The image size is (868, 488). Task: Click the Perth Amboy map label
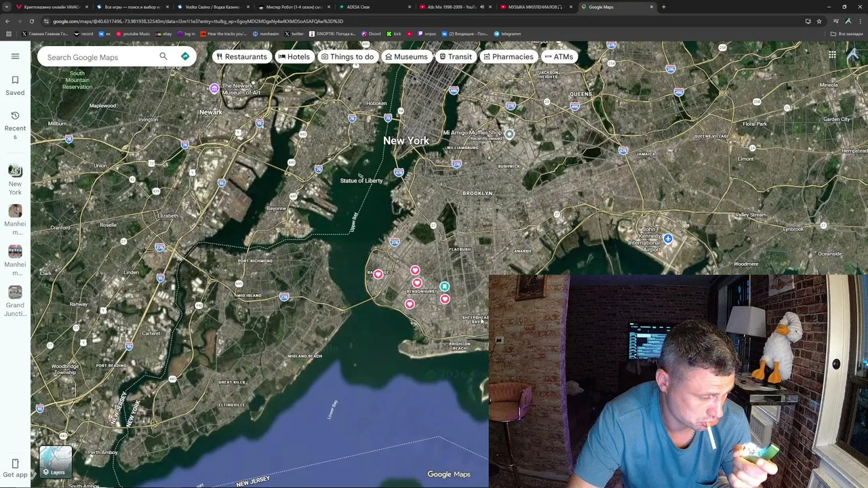pyautogui.click(x=102, y=453)
